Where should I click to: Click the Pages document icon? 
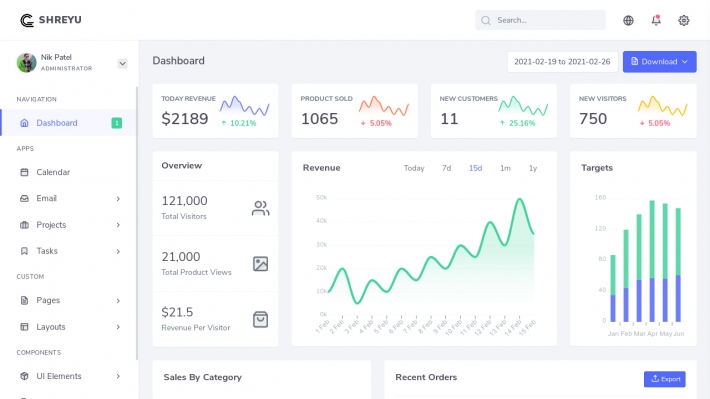(24, 300)
